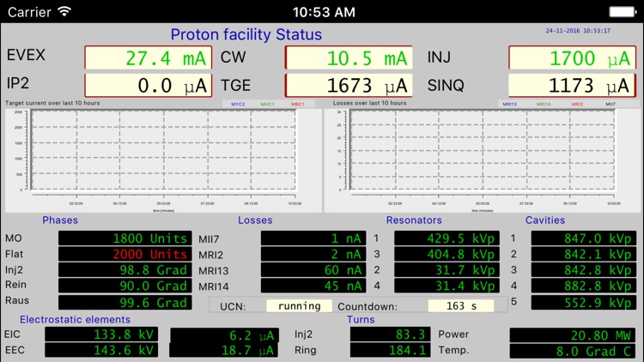Viewport: 644px width, 362px height.
Task: Tap the Power 20.80 MW value
Action: tap(573, 335)
